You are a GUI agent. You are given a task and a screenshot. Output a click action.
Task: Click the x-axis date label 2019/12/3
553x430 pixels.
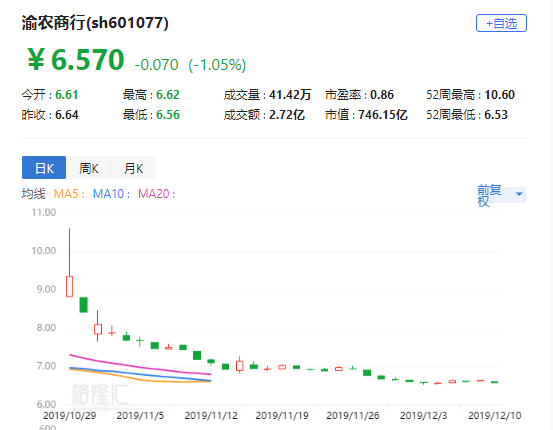point(423,416)
